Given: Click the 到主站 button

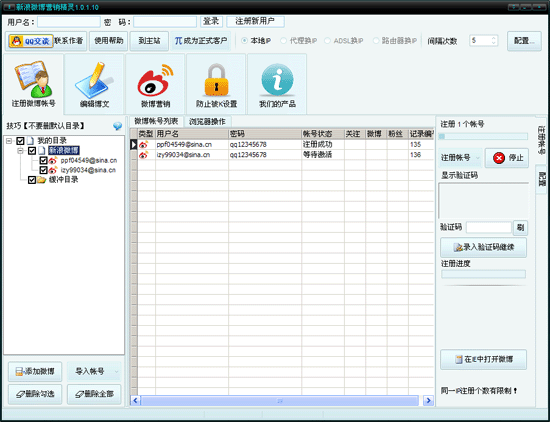Looking at the screenshot, I should pos(149,41).
